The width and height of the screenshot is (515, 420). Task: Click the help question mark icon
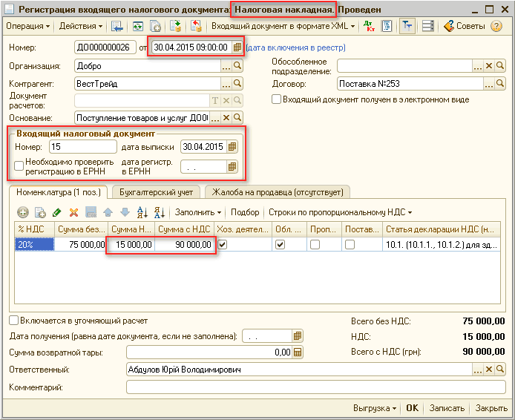coord(496,26)
